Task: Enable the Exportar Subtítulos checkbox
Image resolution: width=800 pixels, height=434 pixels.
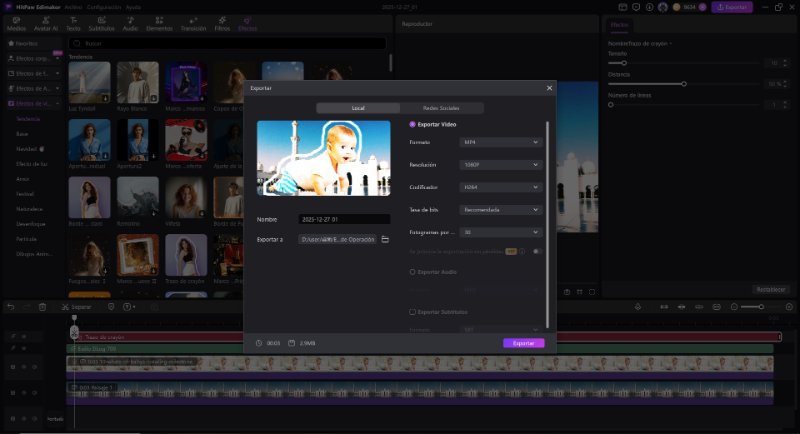Action: [x=412, y=312]
